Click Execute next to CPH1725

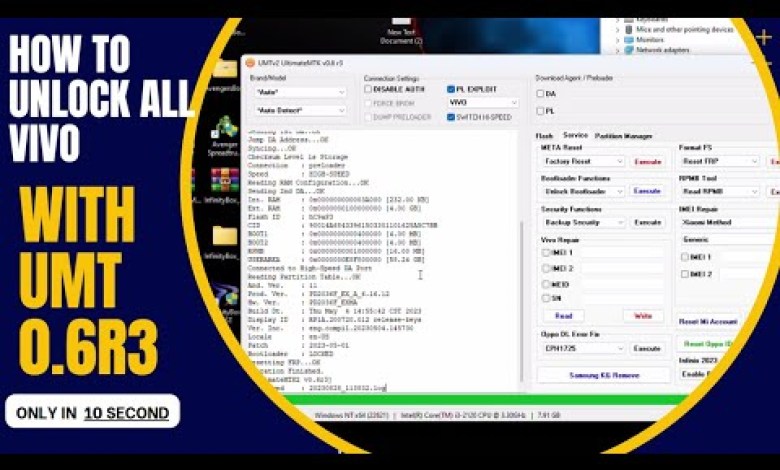point(647,349)
